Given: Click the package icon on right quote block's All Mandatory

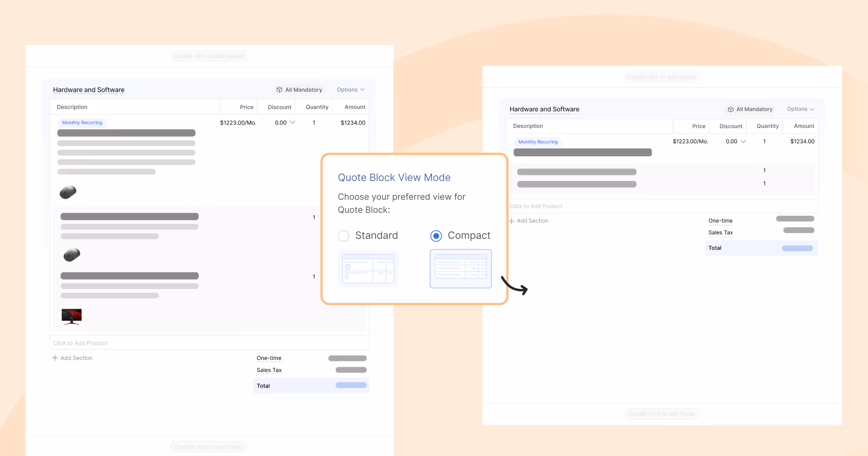Looking at the screenshot, I should click(731, 109).
